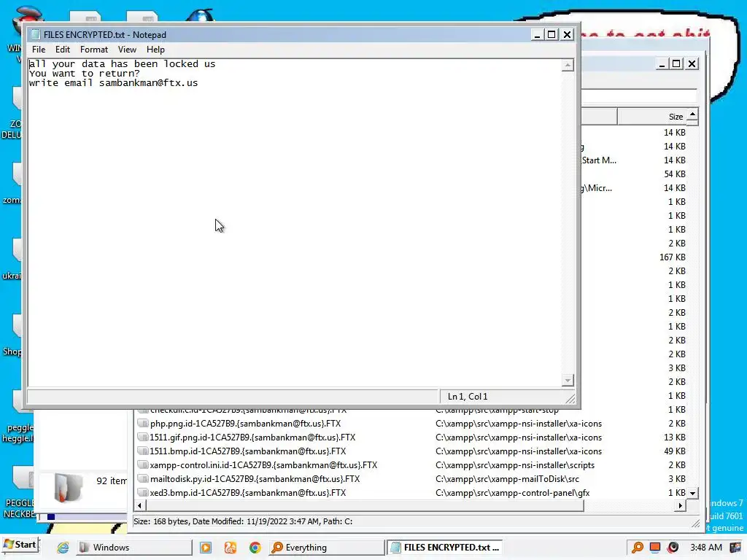
Task: Click the ukrai... desktop icon
Action: (x=13, y=260)
